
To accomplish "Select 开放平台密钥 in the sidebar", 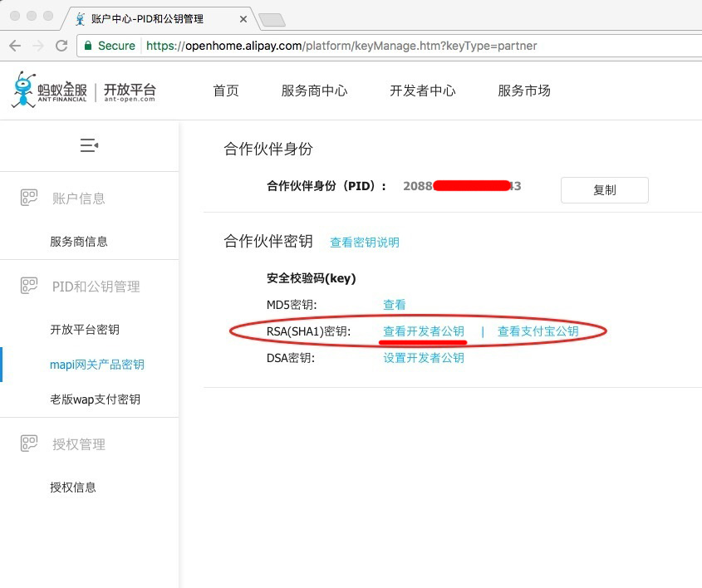I will (85, 330).
